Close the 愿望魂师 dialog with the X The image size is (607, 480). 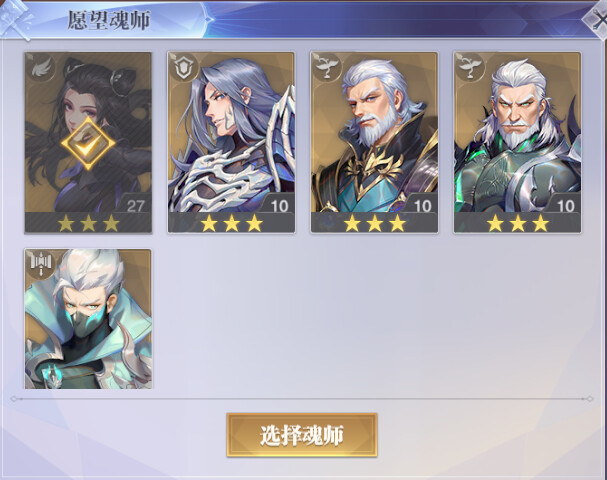pyautogui.click(x=596, y=19)
